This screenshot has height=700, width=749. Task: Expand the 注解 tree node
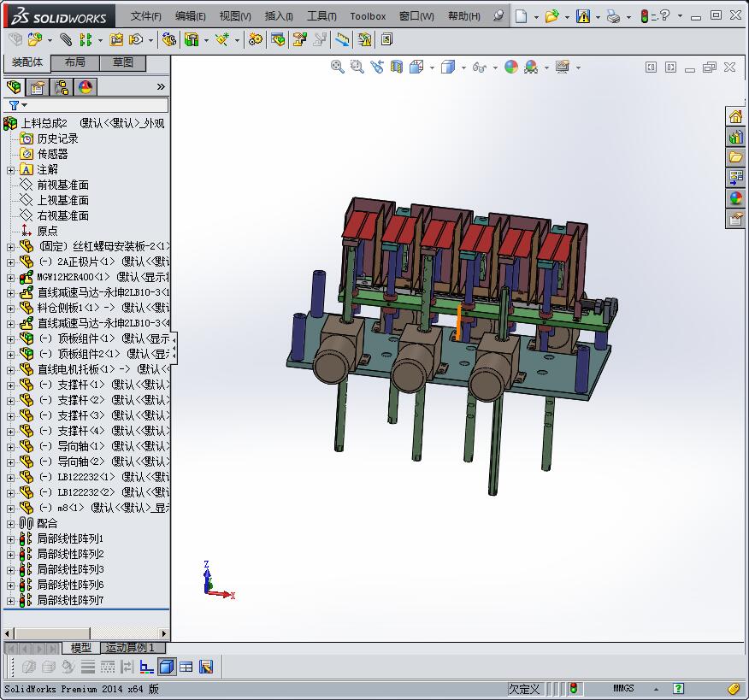click(x=10, y=170)
